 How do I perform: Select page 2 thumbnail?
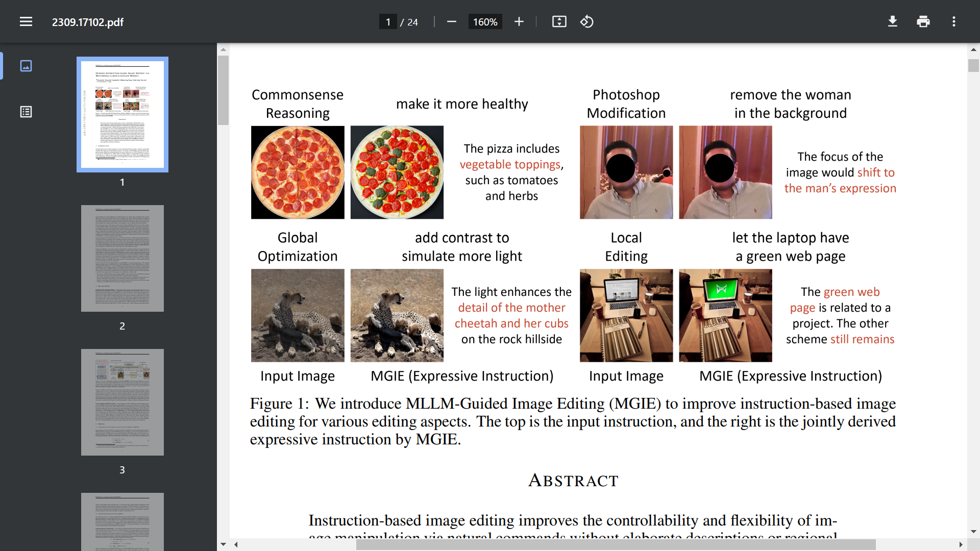pyautogui.click(x=122, y=258)
